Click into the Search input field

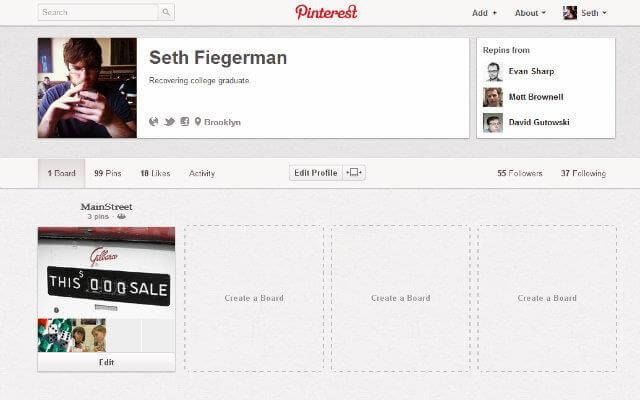click(98, 12)
